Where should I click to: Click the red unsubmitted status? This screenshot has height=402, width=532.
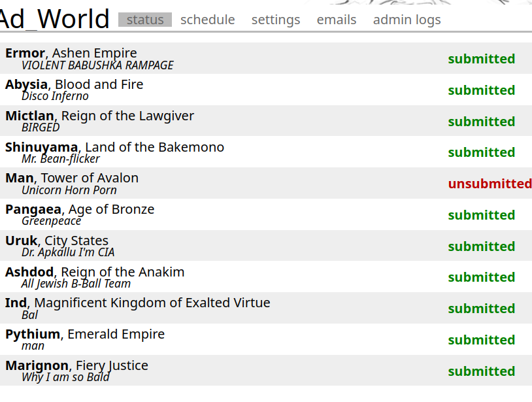(490, 184)
